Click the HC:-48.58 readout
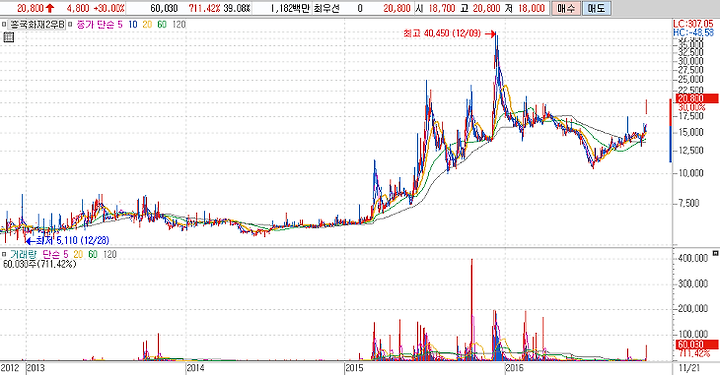The width and height of the screenshot is (720, 375). 693,33
